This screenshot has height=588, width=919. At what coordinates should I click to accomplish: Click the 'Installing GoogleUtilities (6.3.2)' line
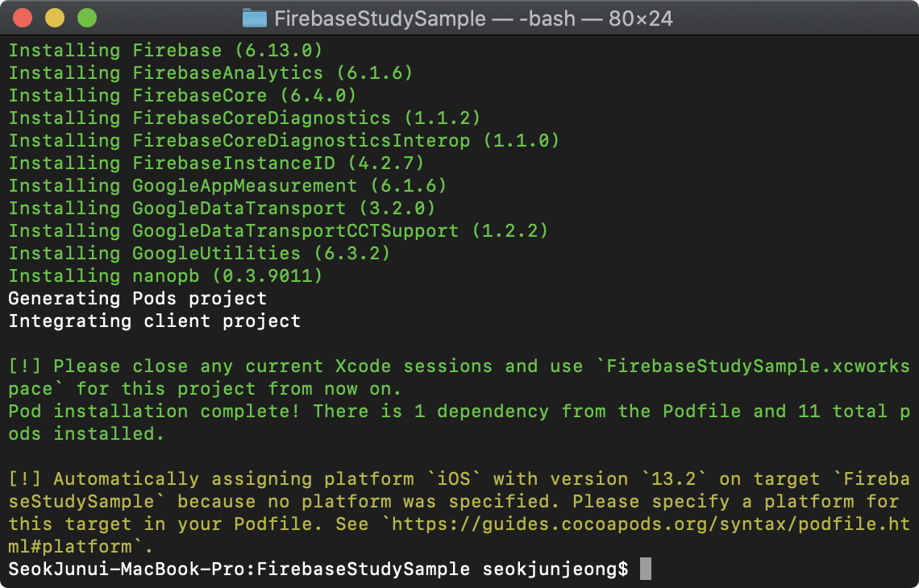[x=199, y=253]
